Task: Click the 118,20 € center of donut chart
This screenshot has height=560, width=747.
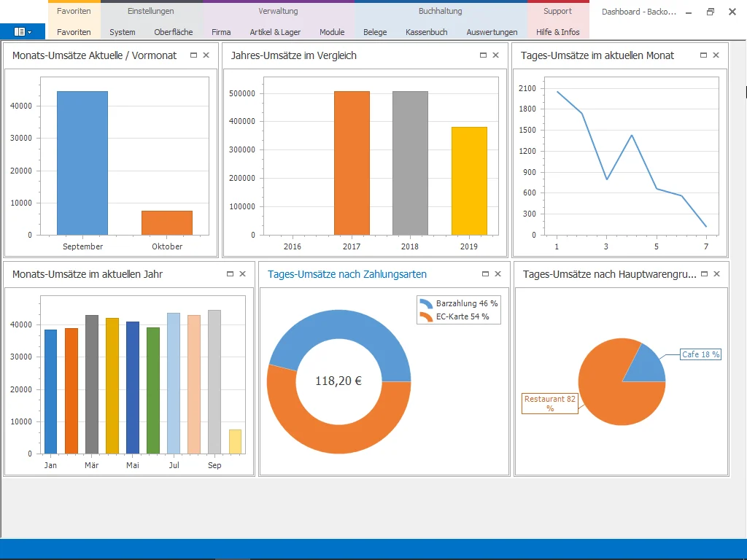Action: tap(339, 380)
